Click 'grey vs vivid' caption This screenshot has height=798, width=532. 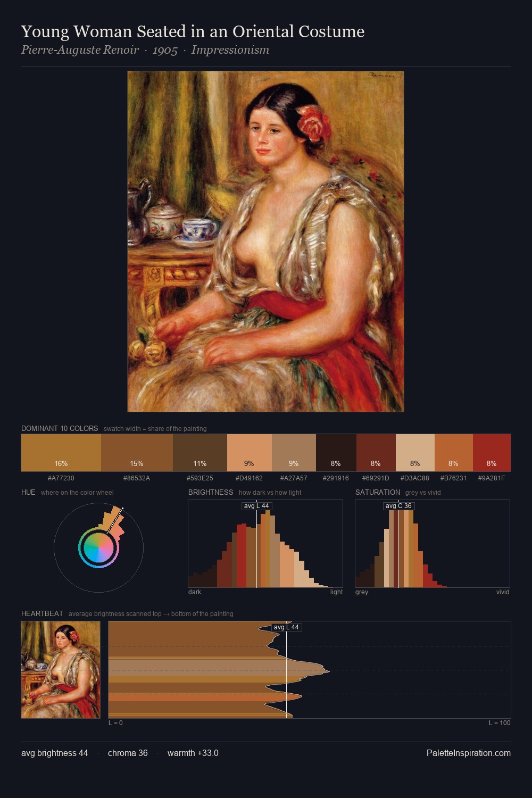pyautogui.click(x=423, y=493)
